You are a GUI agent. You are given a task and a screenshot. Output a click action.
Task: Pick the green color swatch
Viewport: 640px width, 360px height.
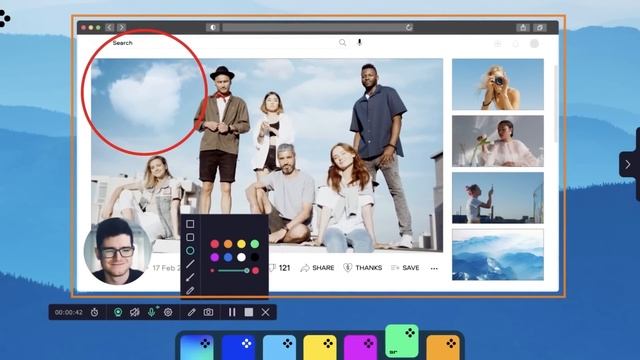click(255, 244)
